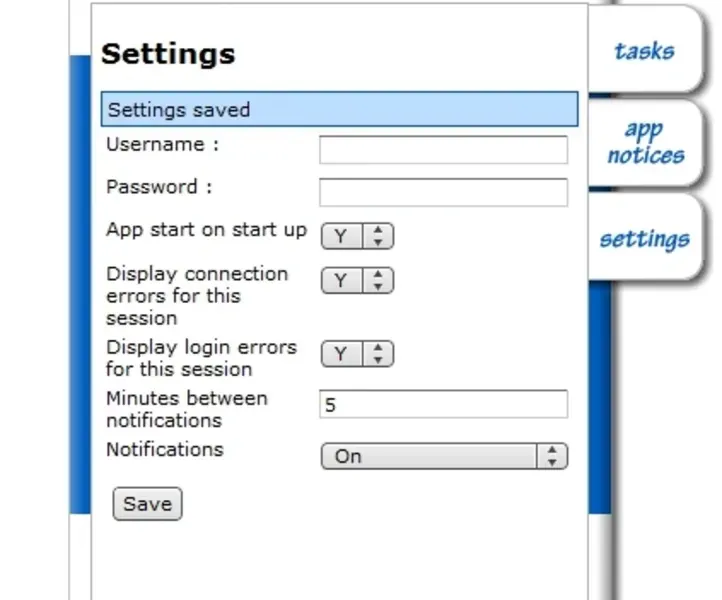This screenshot has width=722, height=600.
Task: Switch to the app notices tab
Action: (x=645, y=143)
